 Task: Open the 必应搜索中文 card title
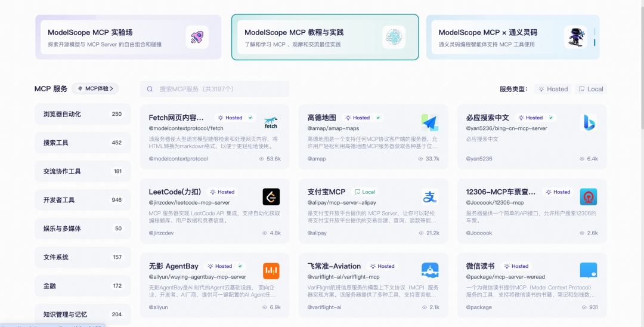click(488, 118)
